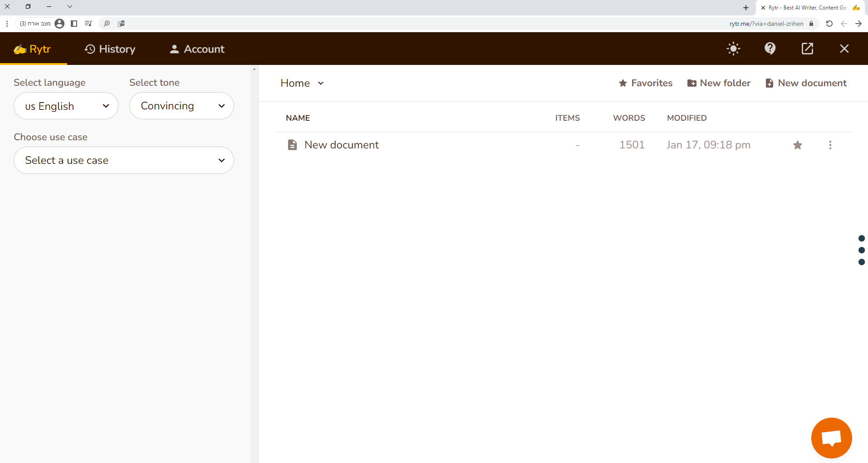Screen dimensions: 868x463
Task: Open the us English language dropdown
Action: pos(66,106)
